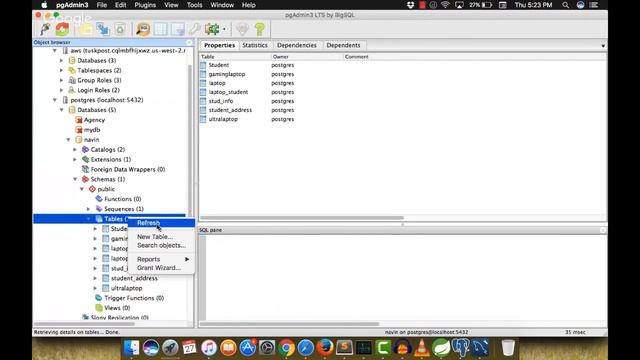Collapse the aws server tree node
Screen dimensions: 640x360
55,51
